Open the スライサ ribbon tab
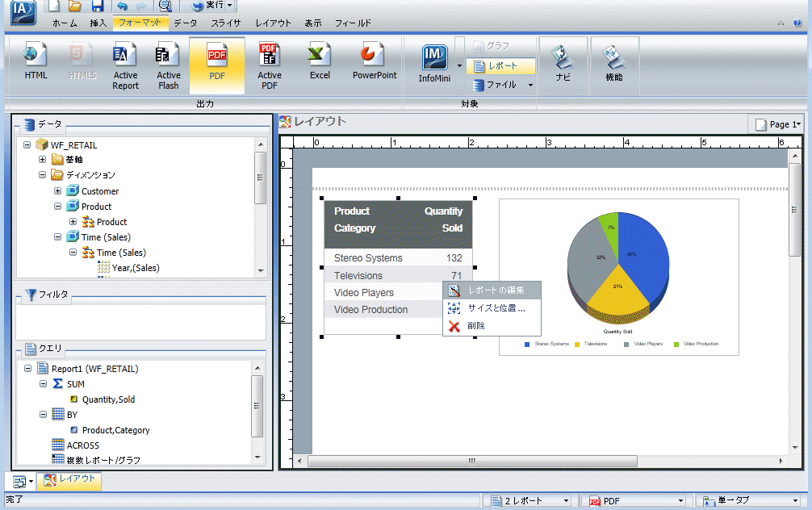 (x=226, y=23)
